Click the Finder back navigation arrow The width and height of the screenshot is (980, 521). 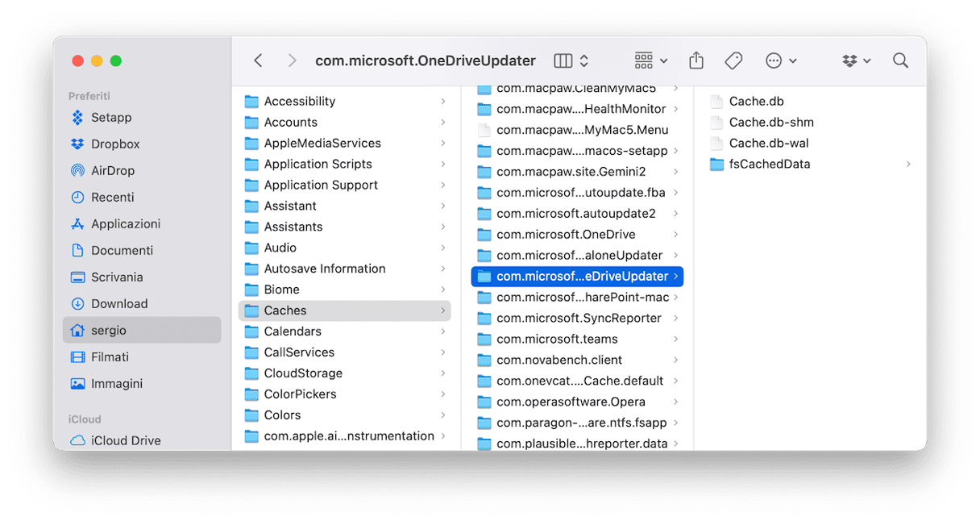point(258,60)
